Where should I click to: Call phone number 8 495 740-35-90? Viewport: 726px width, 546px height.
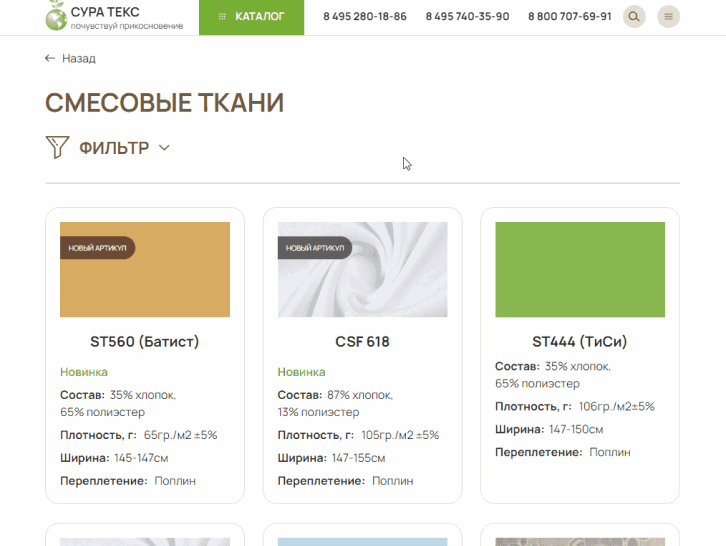[467, 17]
